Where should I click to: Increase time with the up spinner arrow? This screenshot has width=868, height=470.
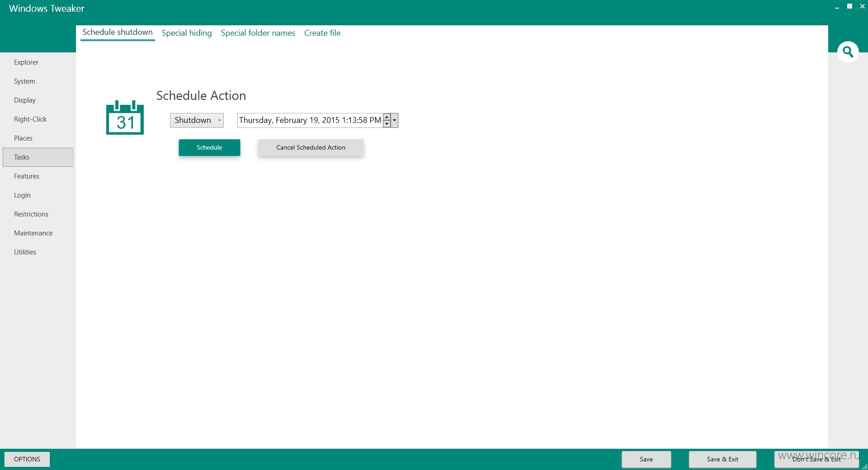[x=387, y=117]
